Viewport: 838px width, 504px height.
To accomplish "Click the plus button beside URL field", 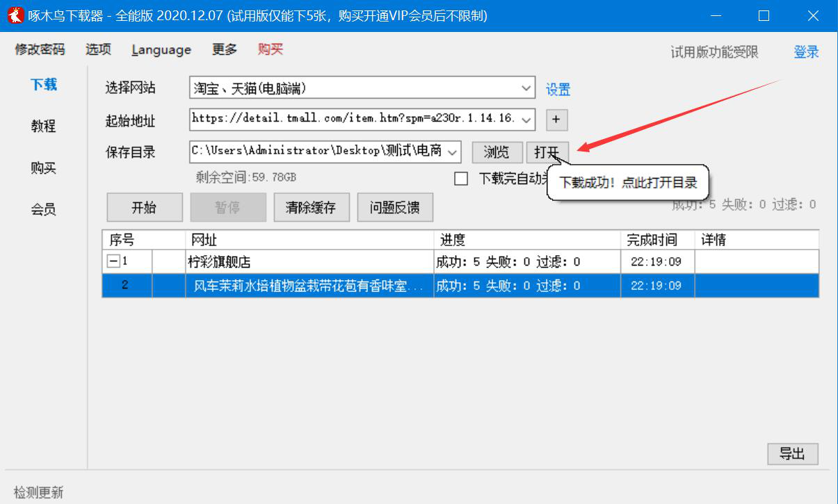I will pos(556,120).
